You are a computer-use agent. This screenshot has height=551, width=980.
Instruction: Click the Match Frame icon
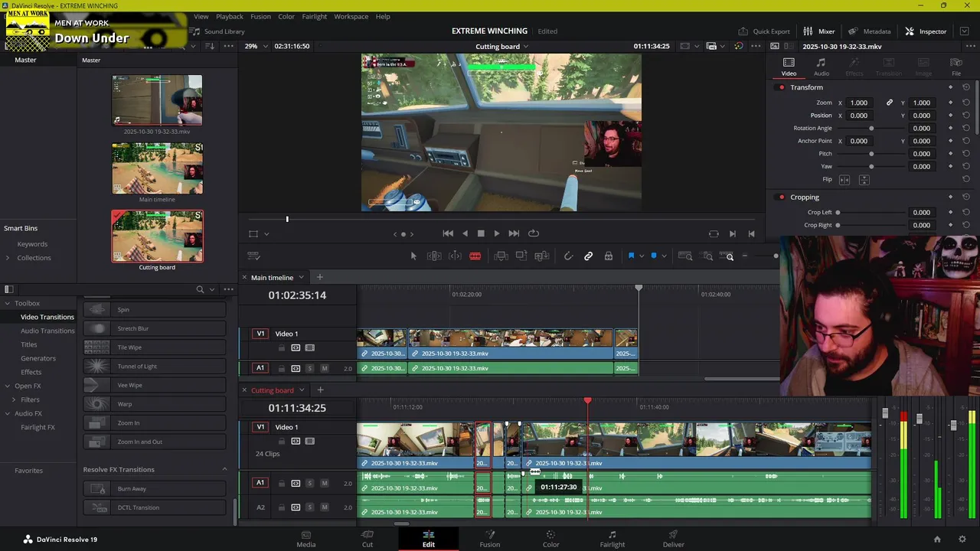714,233
